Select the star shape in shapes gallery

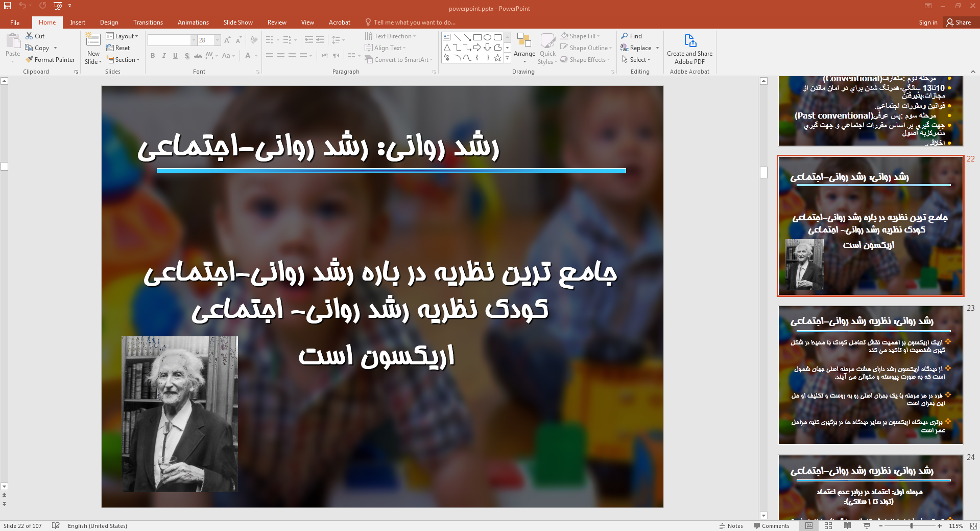[x=497, y=58]
